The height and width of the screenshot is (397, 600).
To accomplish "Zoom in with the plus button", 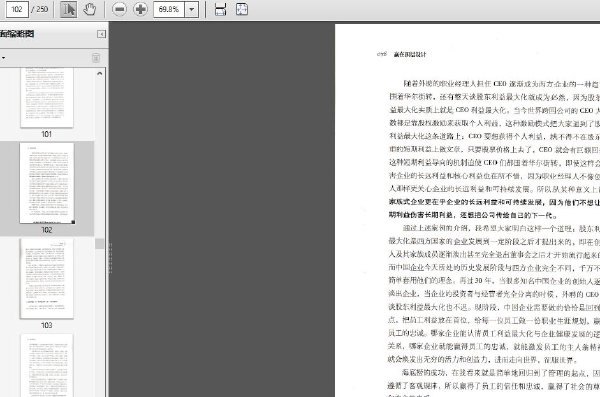I will pos(140,9).
